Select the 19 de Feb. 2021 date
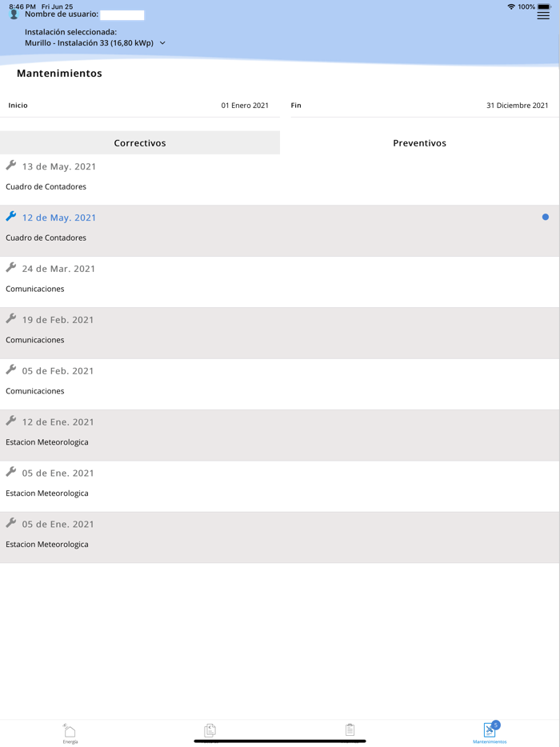This screenshot has width=560, height=747. 58,320
